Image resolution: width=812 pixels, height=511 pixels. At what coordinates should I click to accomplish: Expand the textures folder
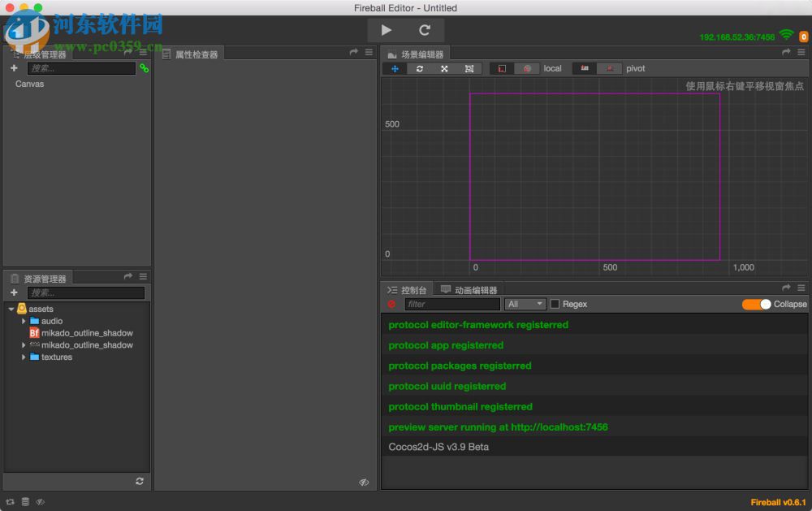24,357
